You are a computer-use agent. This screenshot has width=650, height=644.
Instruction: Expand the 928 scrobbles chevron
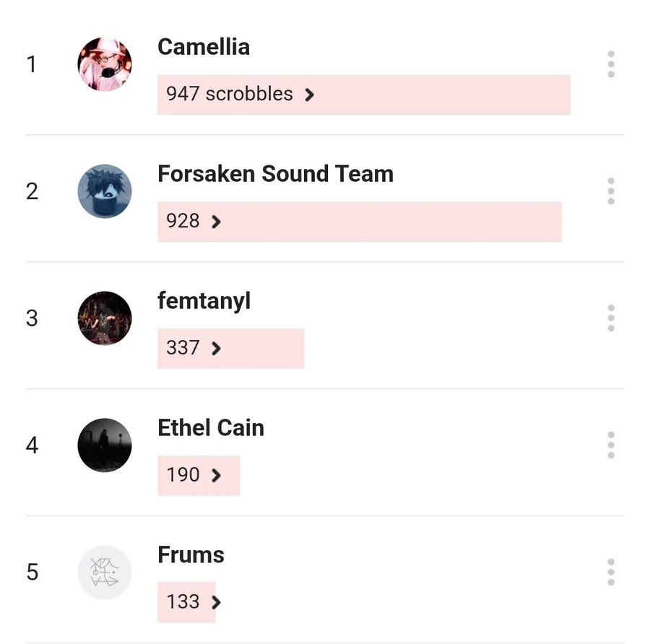coord(216,222)
